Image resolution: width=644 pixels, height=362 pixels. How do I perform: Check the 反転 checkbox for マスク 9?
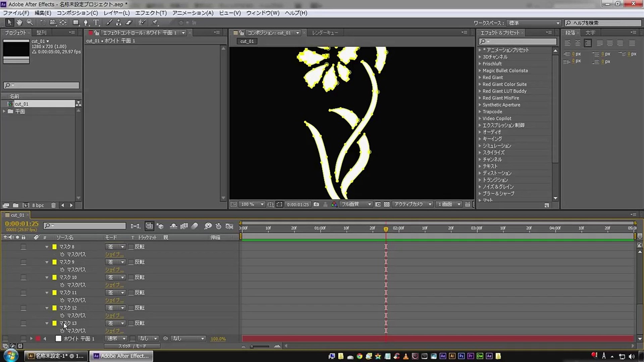(131, 262)
